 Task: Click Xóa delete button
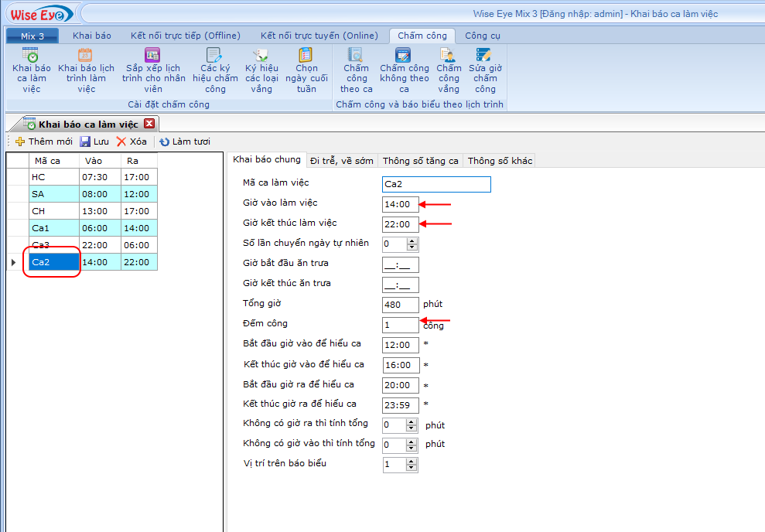click(131, 142)
